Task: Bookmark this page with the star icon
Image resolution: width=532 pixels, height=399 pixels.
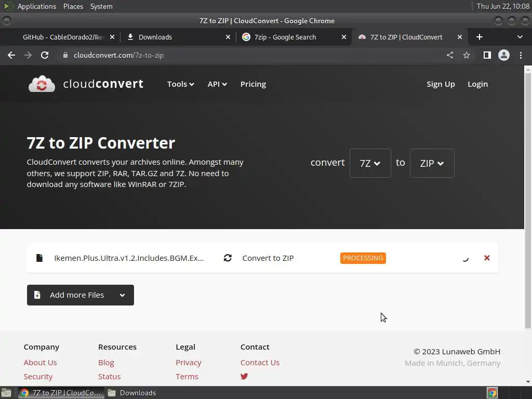Action: click(x=467, y=55)
